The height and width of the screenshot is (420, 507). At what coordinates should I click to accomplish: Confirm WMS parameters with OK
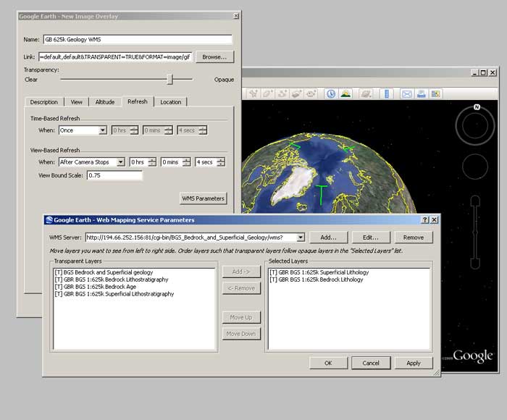329,363
